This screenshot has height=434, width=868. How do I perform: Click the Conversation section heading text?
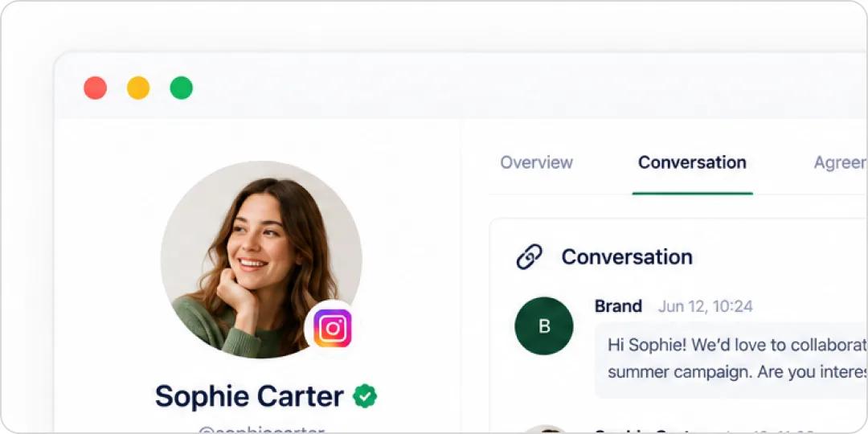627,257
